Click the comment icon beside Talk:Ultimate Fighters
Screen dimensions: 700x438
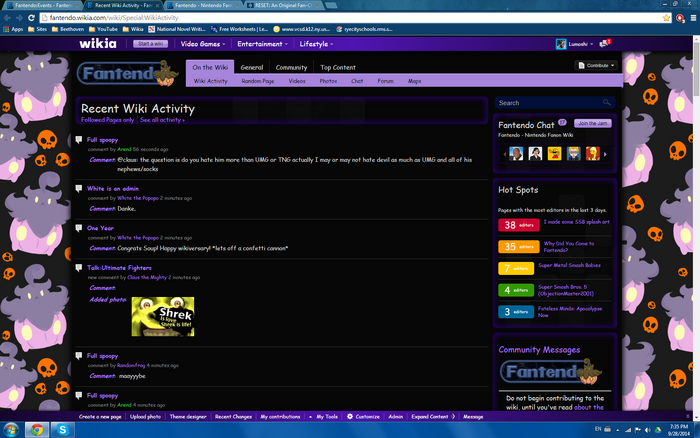pyautogui.click(x=79, y=268)
